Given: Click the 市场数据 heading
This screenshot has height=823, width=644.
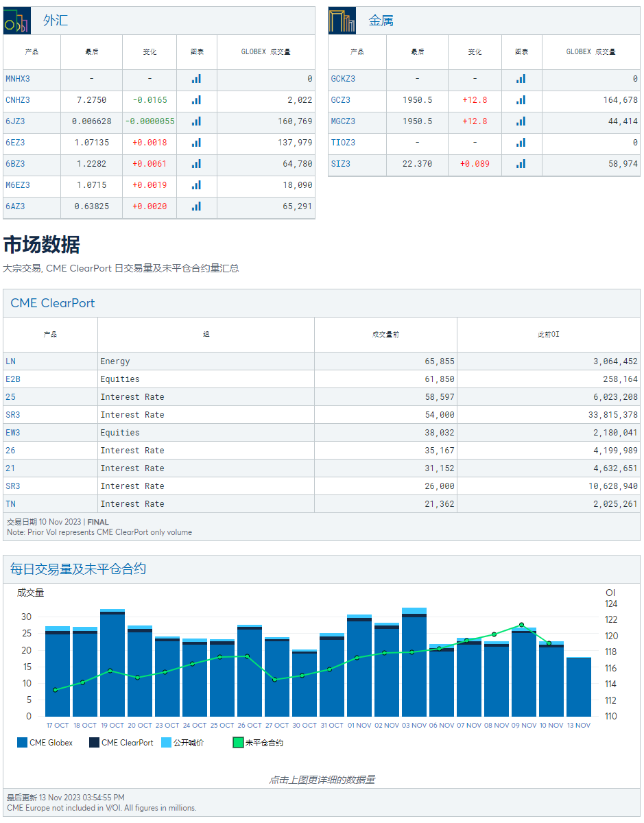Looking at the screenshot, I should (x=42, y=245).
